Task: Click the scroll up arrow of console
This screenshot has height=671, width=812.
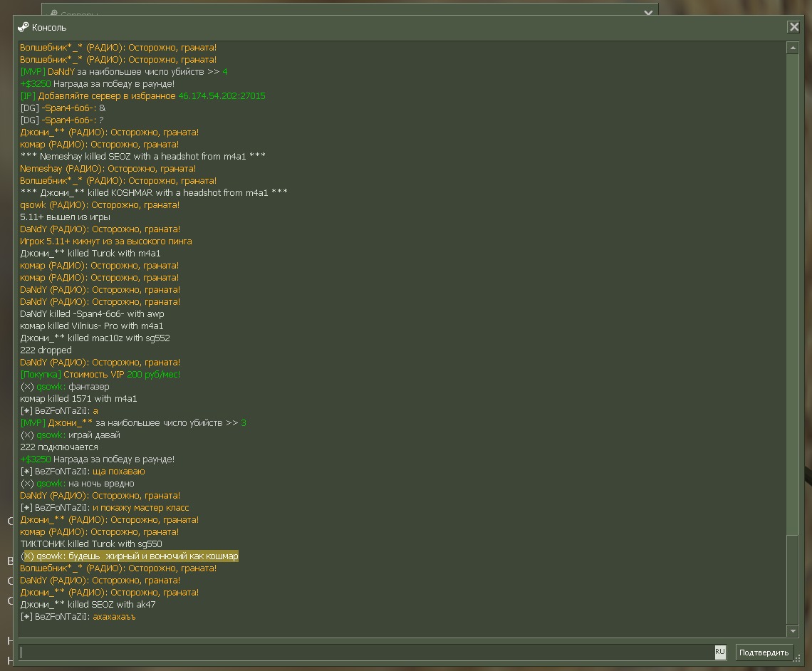Action: [x=792, y=48]
